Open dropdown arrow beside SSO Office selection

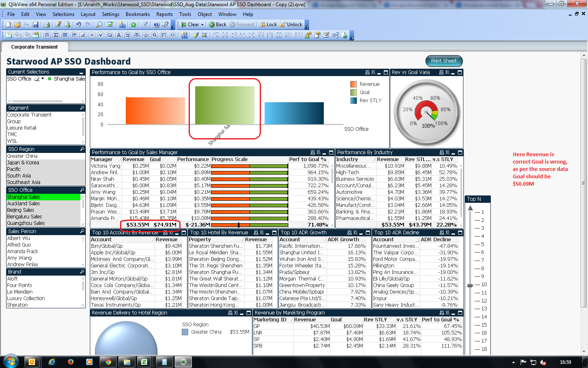coord(42,79)
